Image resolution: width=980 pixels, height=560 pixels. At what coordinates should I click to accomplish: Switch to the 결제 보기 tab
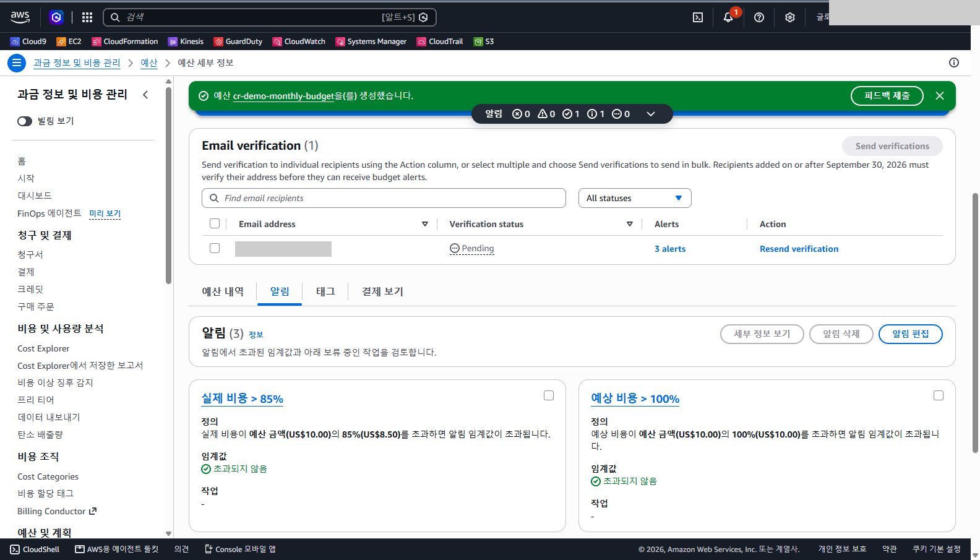coord(382,291)
